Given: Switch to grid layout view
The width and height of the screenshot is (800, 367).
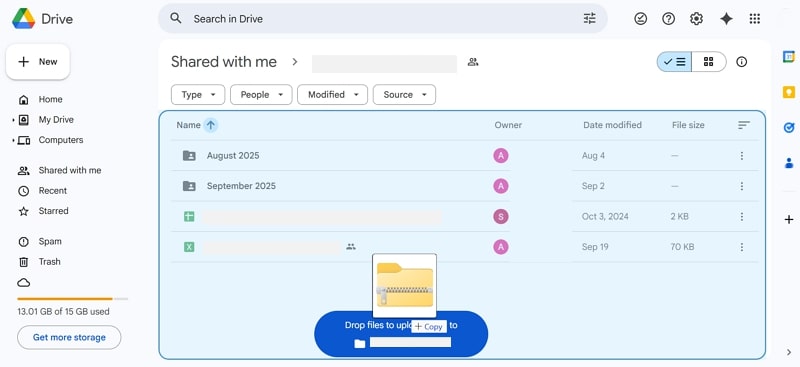Looking at the screenshot, I should click(x=709, y=62).
